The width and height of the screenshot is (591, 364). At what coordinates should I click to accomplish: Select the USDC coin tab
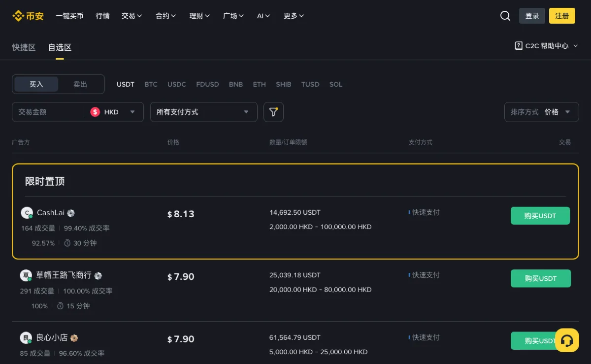(177, 84)
